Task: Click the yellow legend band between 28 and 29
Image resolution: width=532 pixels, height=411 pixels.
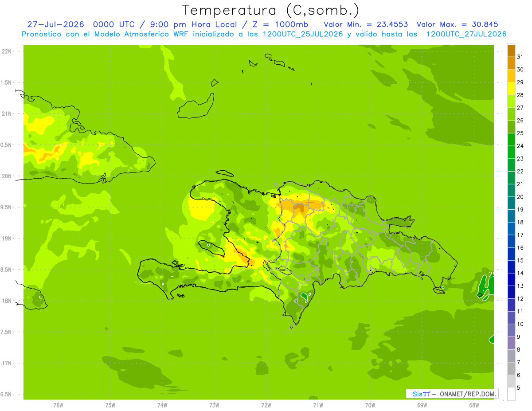Action: pyautogui.click(x=511, y=89)
